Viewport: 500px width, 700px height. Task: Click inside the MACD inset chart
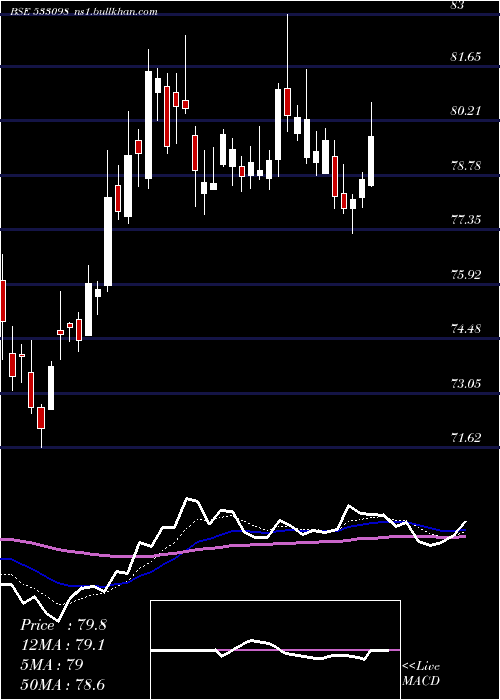tap(275, 650)
